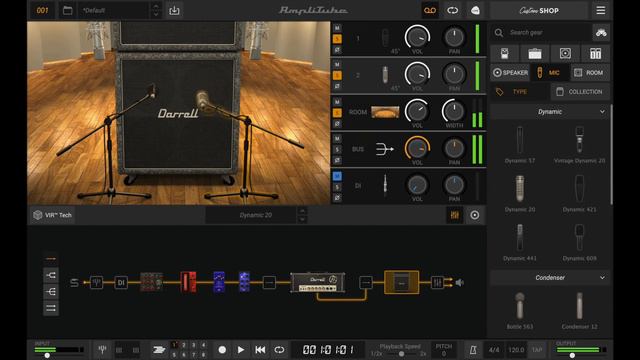
Task: Start playback with the play button
Action: 241,350
